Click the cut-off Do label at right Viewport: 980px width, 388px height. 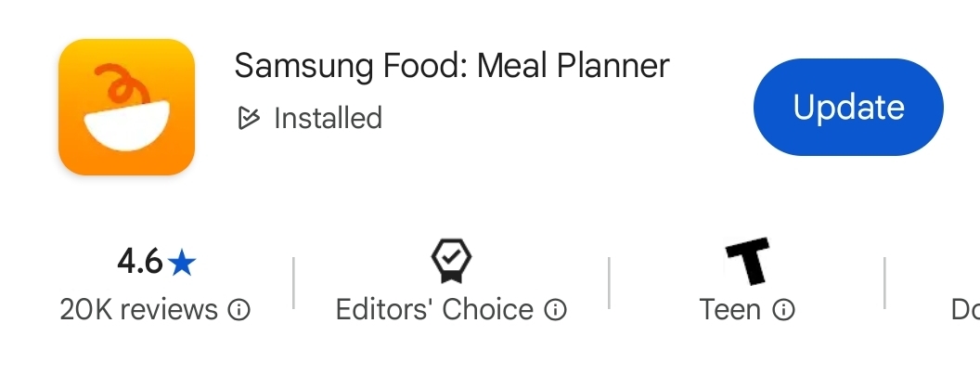point(965,309)
